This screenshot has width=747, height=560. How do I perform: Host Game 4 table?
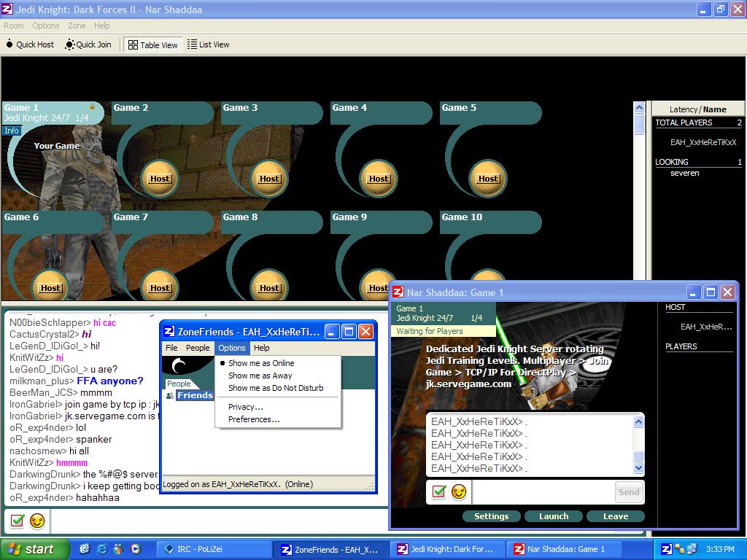click(x=379, y=179)
